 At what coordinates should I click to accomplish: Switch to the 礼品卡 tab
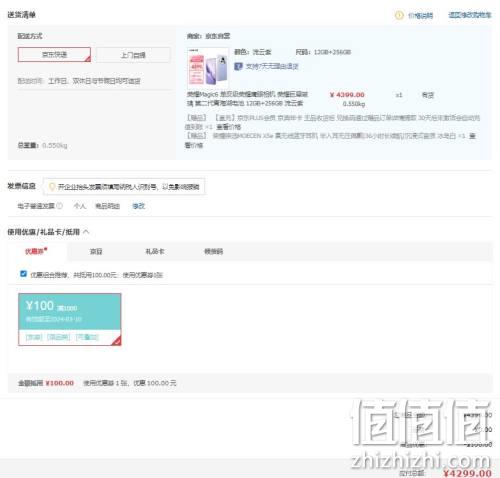coord(155,251)
